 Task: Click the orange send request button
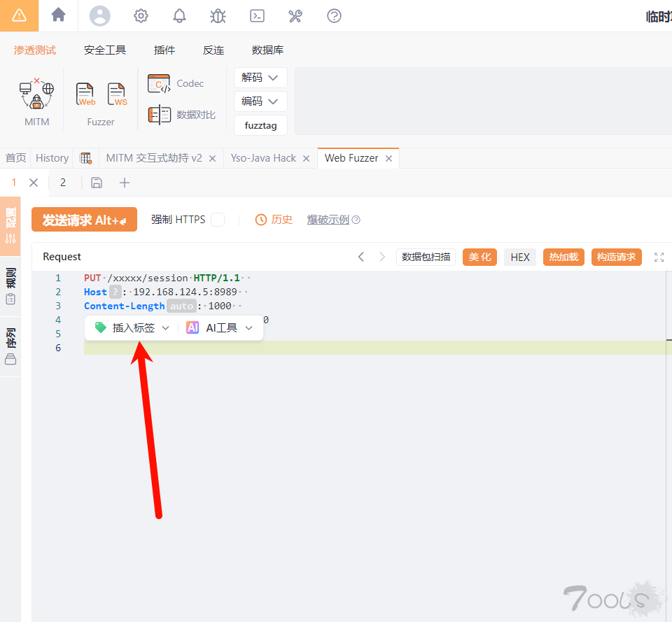click(x=85, y=220)
